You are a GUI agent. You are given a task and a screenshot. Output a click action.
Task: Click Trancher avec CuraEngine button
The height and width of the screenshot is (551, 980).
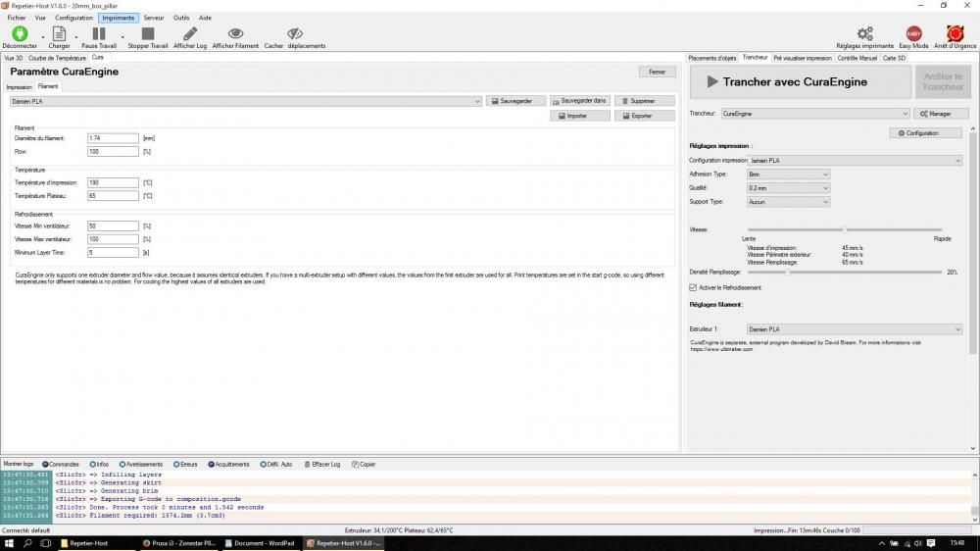[x=800, y=82]
